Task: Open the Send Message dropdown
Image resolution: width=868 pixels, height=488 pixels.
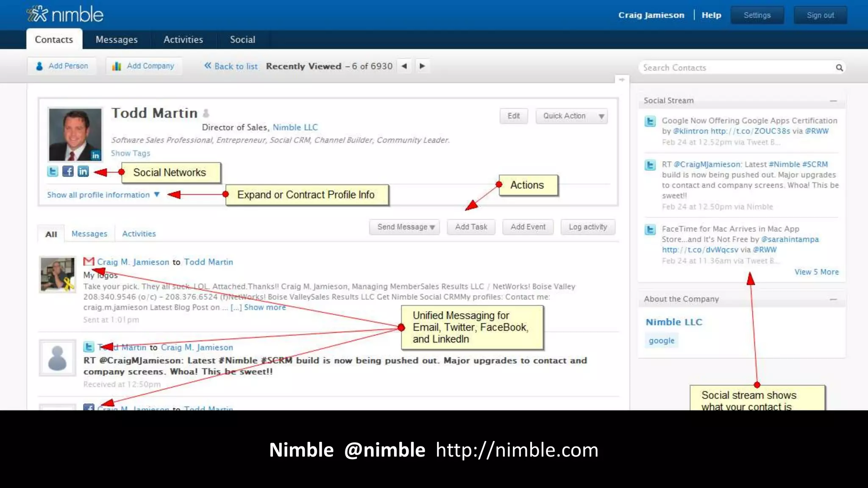Action: 404,227
